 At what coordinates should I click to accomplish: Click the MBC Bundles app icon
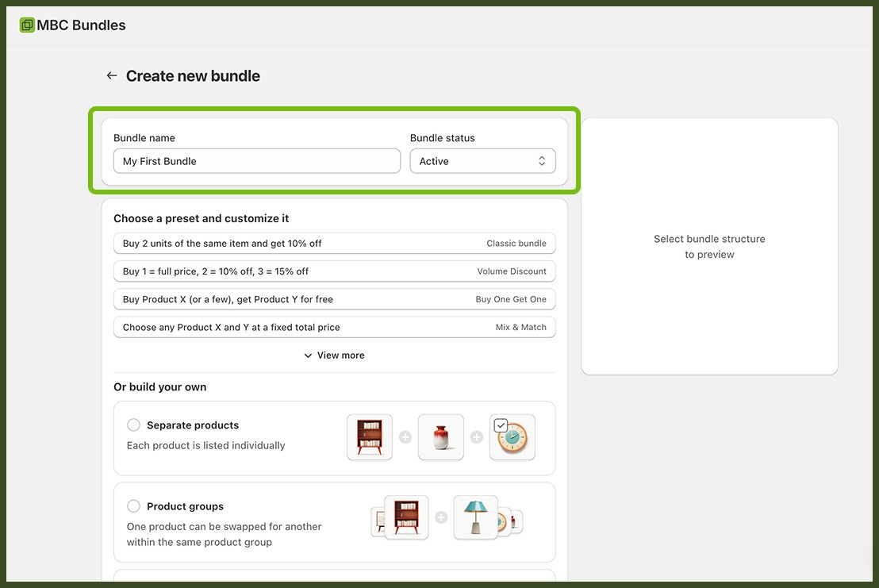coord(25,25)
